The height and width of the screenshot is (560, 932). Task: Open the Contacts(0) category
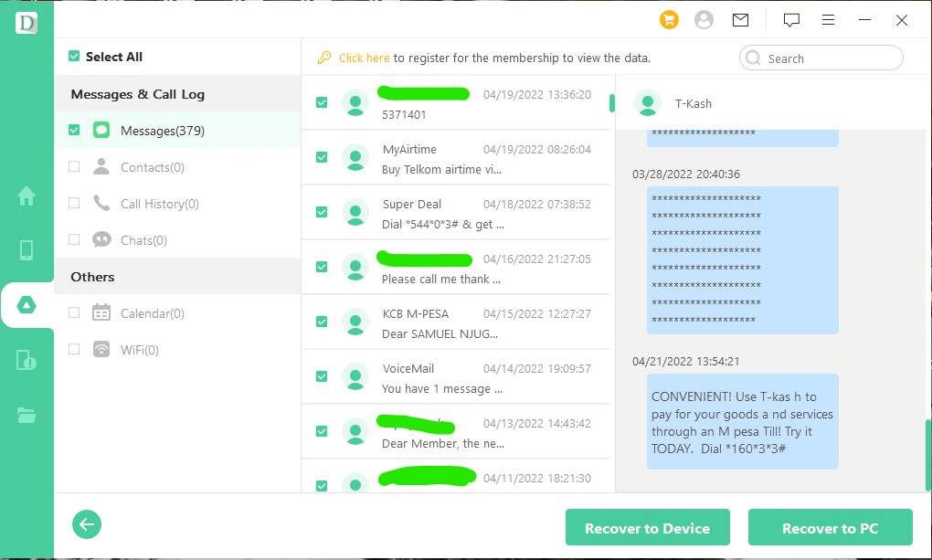pos(177,167)
